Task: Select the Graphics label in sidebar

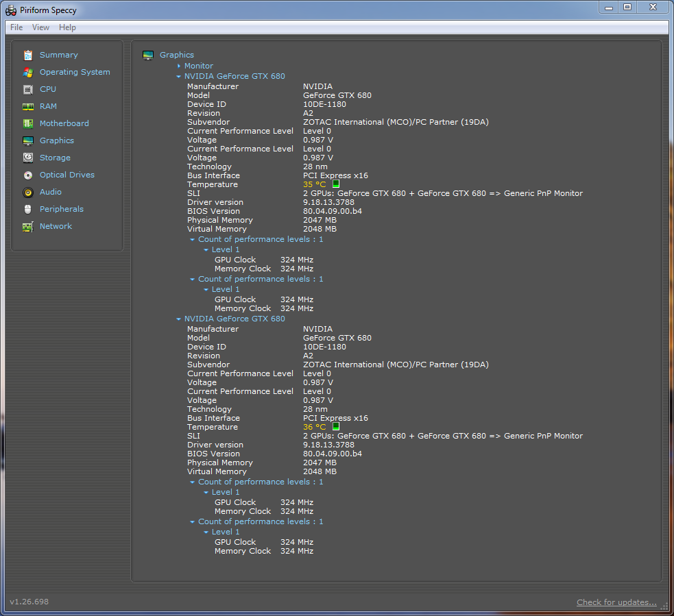Action: click(x=56, y=140)
